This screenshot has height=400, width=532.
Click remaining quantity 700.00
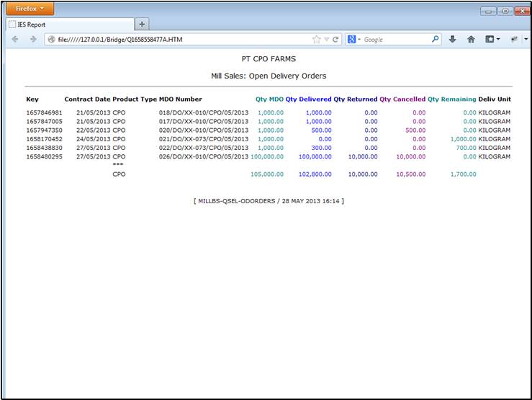point(466,148)
